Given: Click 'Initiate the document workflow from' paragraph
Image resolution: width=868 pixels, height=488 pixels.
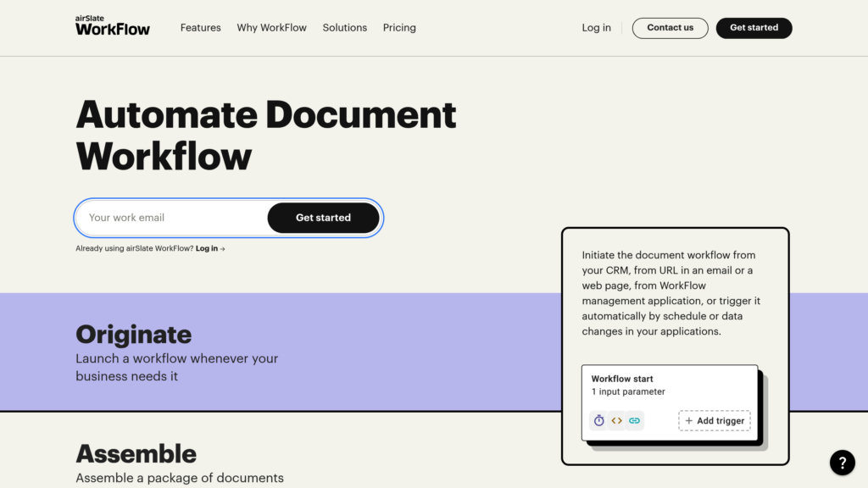Looking at the screenshot, I should tap(671, 293).
